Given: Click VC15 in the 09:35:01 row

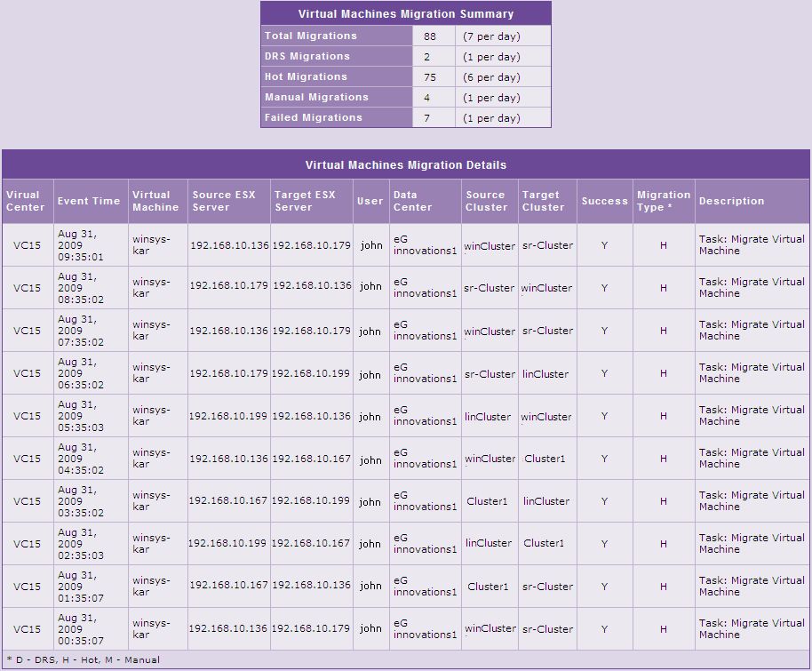Looking at the screenshot, I should pos(27,245).
